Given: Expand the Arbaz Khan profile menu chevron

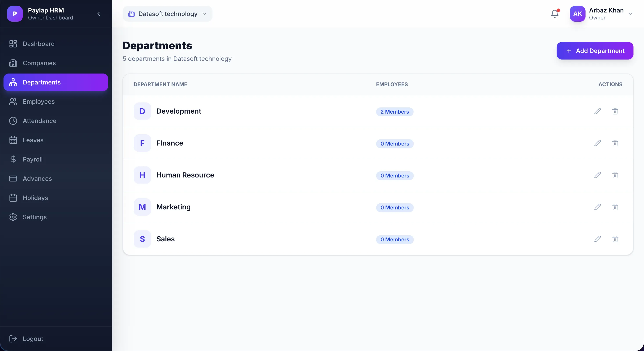Looking at the screenshot, I should point(630,14).
